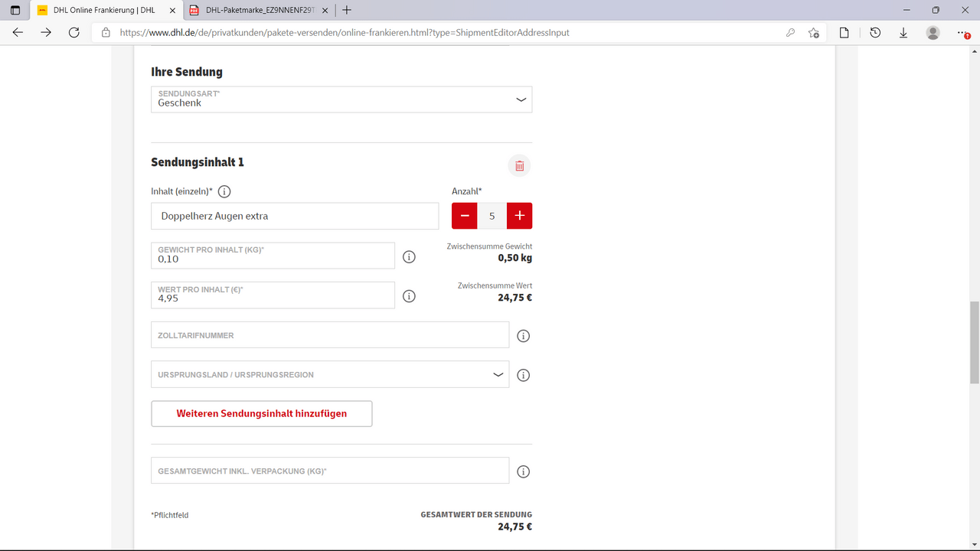Click the *Pflichtfeld note
This screenshot has height=551, width=980.
click(170, 515)
